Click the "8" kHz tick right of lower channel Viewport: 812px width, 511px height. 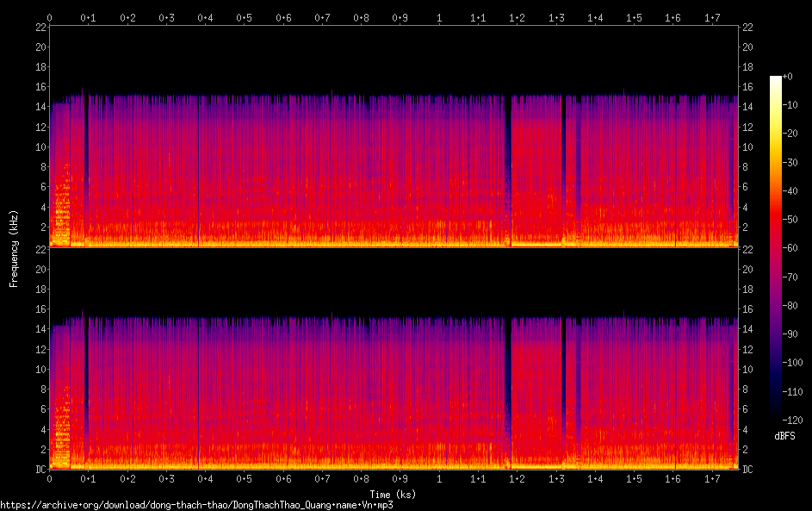[x=745, y=389]
